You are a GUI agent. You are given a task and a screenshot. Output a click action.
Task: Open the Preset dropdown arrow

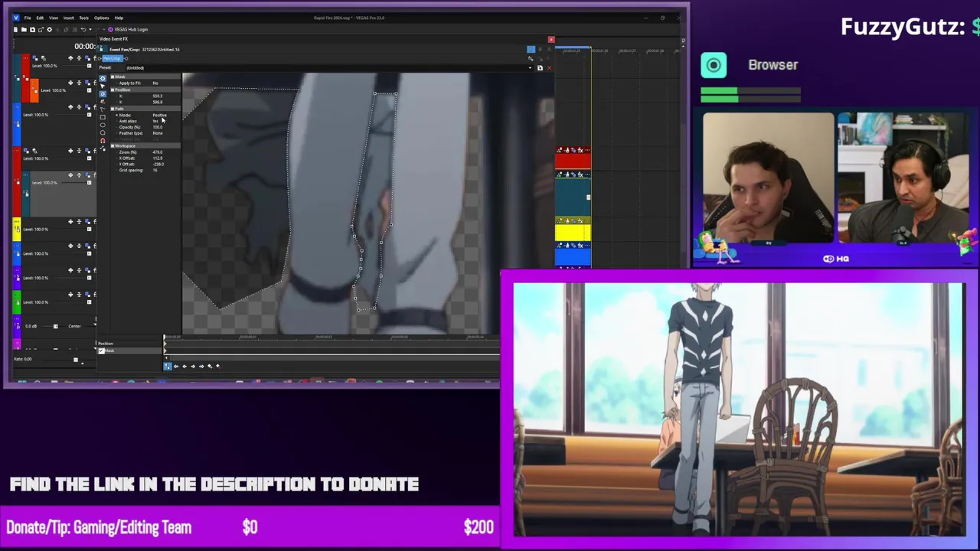(530, 68)
